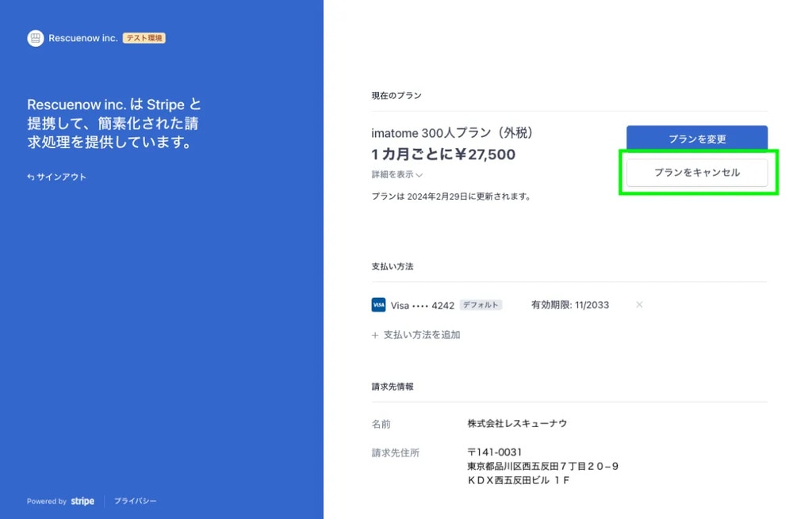Click the Visa card brand icon
812x519 pixels.
pos(378,305)
